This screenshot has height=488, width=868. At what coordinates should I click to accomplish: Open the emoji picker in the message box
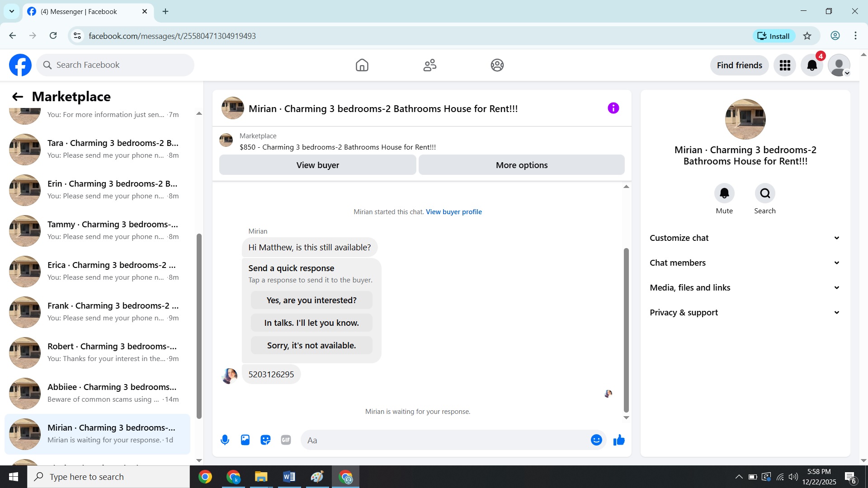click(596, 440)
